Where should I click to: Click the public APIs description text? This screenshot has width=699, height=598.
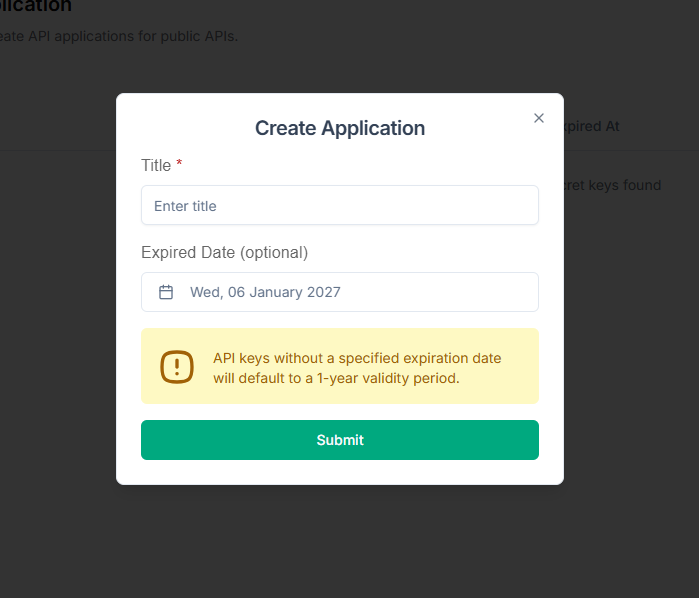(x=120, y=37)
